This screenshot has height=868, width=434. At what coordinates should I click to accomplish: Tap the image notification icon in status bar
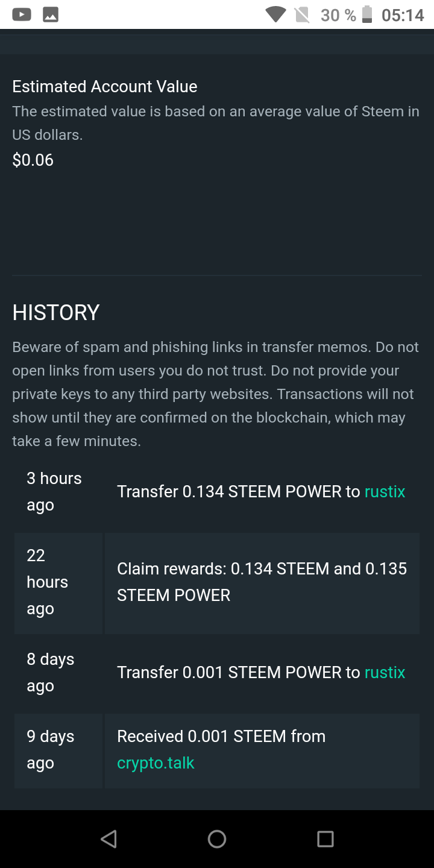coord(51,14)
